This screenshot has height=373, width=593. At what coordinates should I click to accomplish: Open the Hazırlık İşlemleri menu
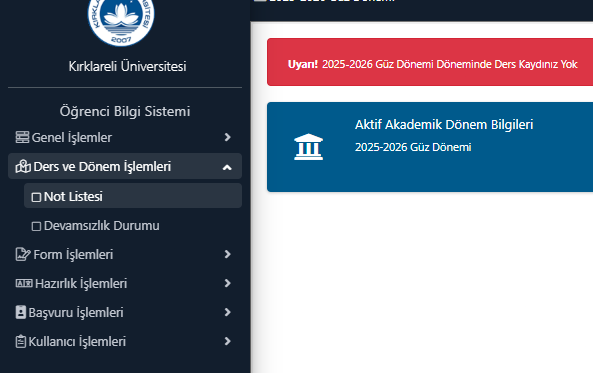click(125, 283)
